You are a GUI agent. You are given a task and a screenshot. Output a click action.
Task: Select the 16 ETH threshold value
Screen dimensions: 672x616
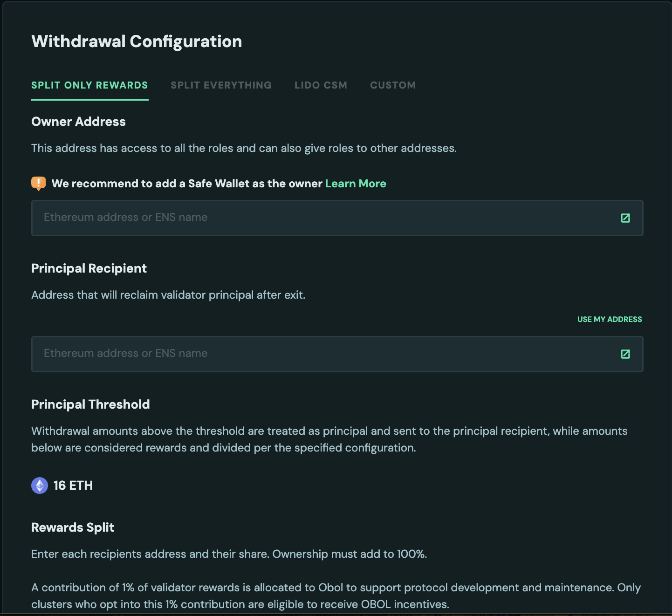pos(73,486)
